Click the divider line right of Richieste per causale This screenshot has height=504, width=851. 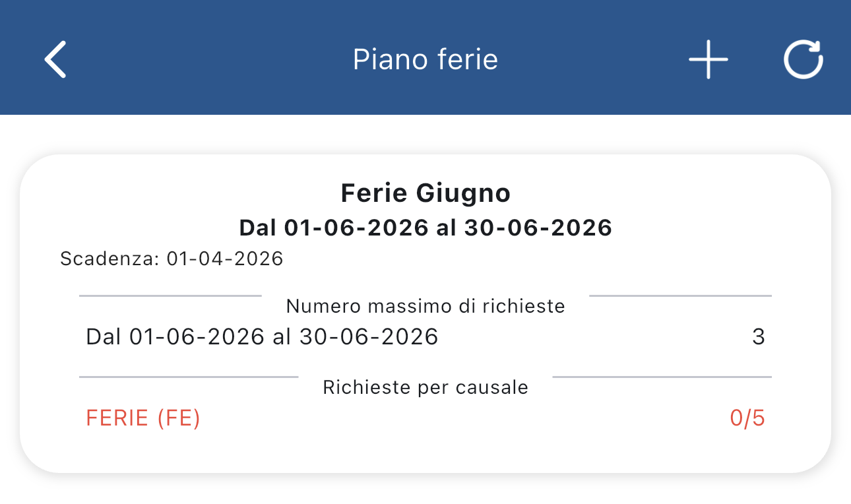click(x=661, y=377)
